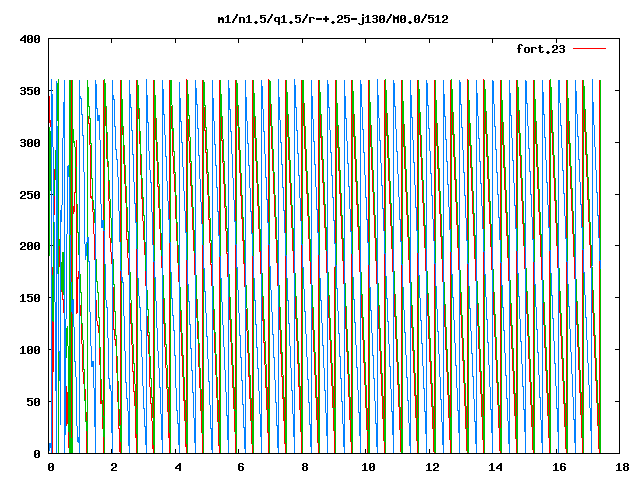Click the y-axis label 50
The image size is (640, 480).
point(34,402)
